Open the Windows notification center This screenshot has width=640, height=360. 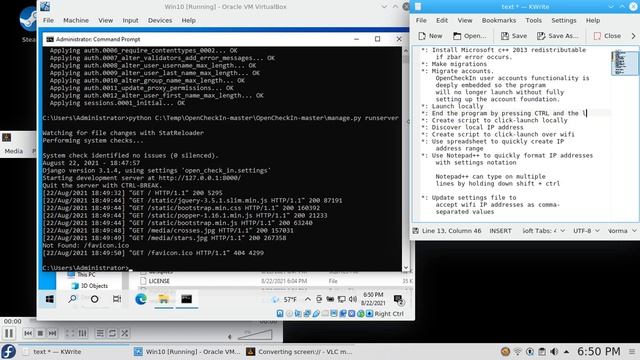[398, 300]
